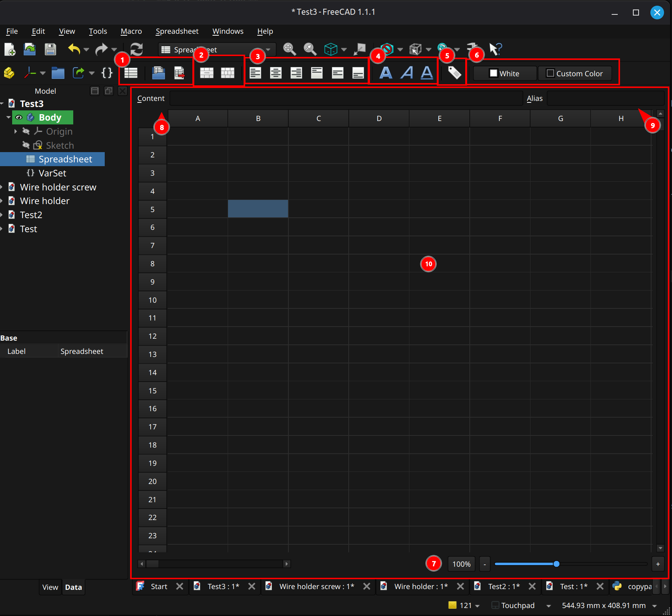Close the Test2 : 1* tab

point(532,586)
